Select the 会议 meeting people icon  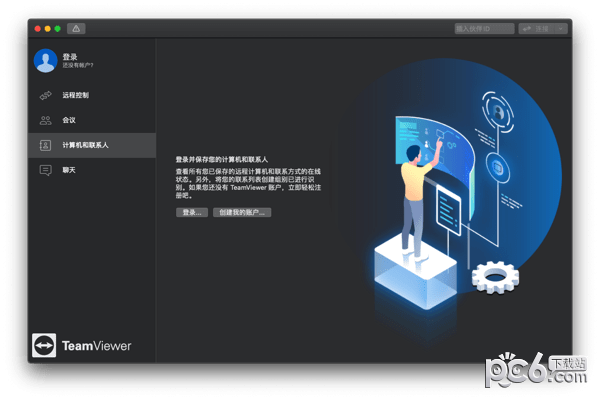tap(46, 121)
